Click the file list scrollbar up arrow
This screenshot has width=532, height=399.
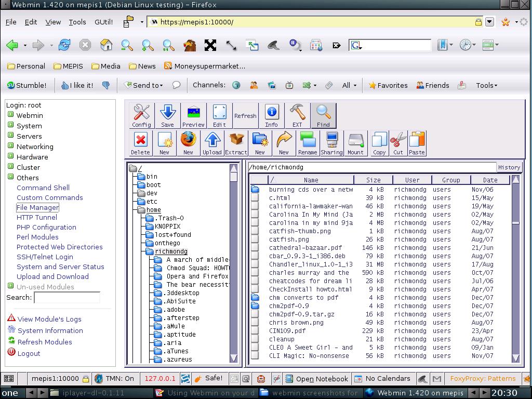(x=516, y=179)
